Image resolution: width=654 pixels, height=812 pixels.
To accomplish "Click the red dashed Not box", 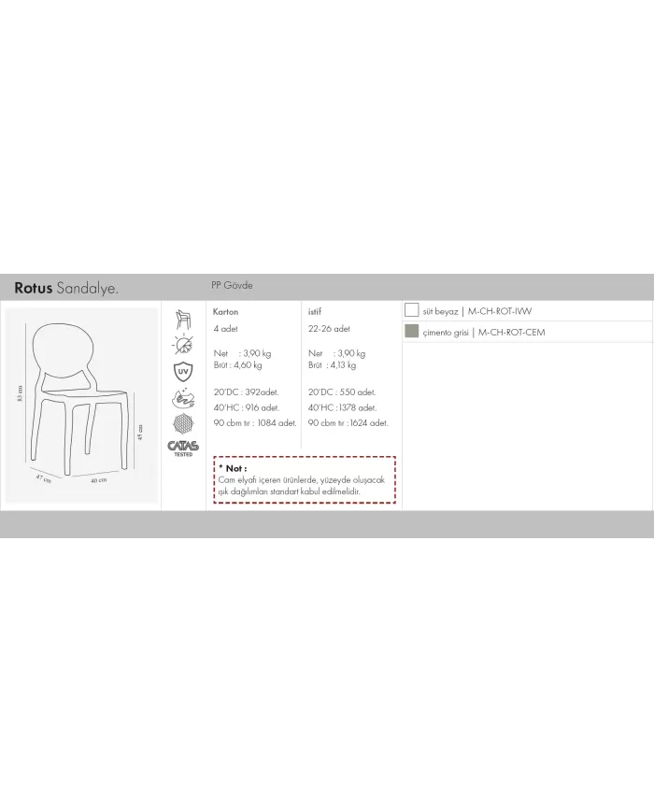I will [x=305, y=480].
